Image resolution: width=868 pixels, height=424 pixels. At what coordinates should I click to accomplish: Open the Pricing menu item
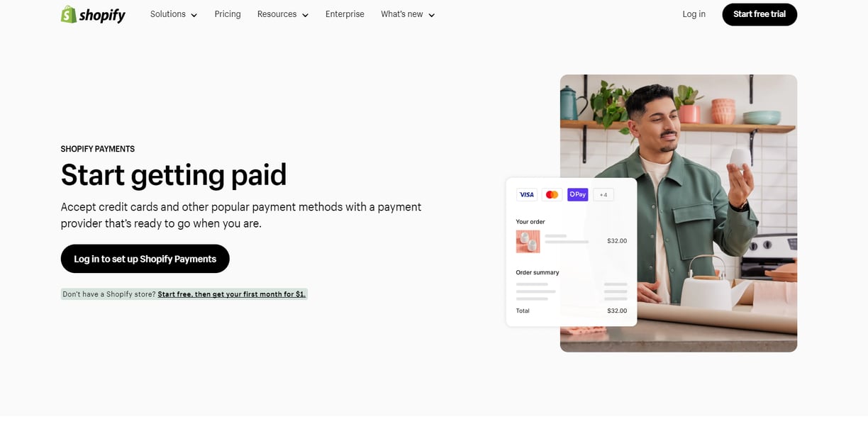[x=228, y=14]
